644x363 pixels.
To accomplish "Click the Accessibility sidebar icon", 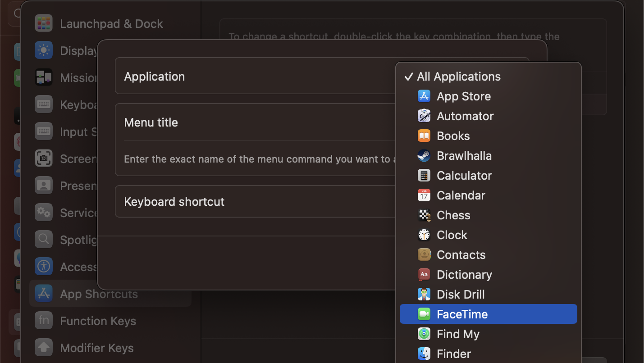I will pos(43,267).
